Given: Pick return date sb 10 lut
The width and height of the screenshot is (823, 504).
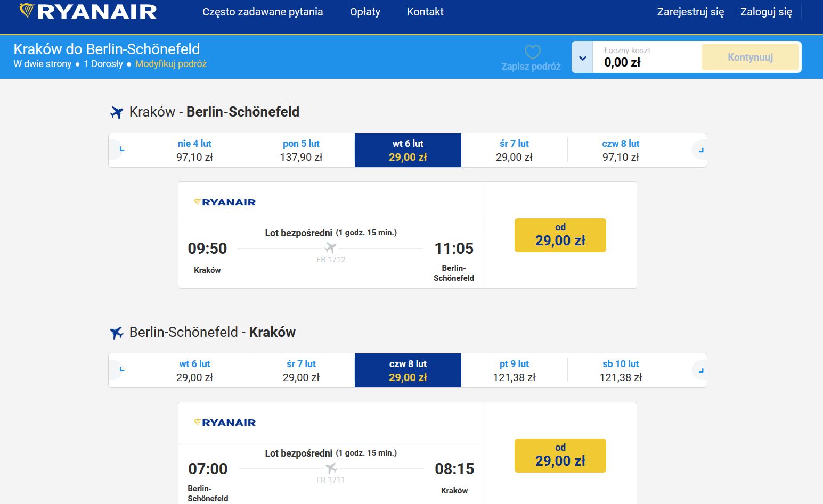Looking at the screenshot, I should click(621, 370).
